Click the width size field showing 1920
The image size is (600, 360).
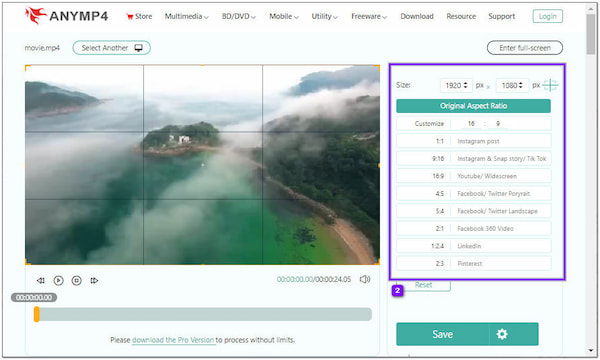click(x=456, y=85)
